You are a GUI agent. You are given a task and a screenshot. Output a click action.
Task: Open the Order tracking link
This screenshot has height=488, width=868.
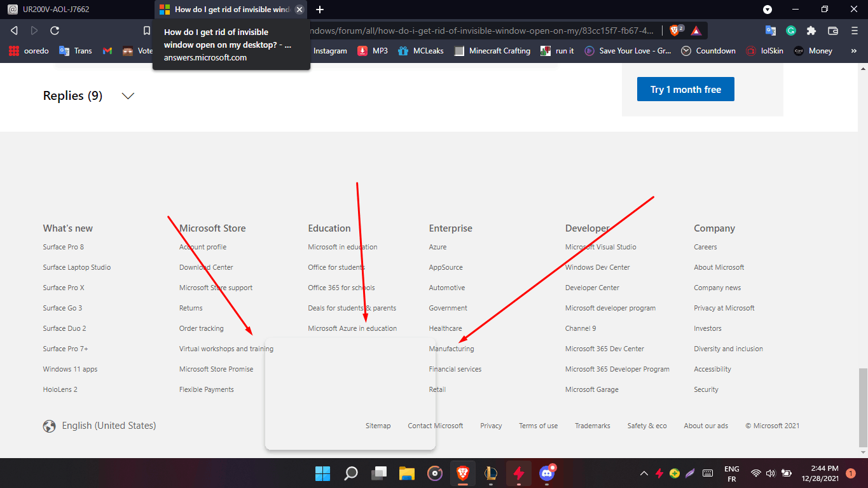[202, 328]
